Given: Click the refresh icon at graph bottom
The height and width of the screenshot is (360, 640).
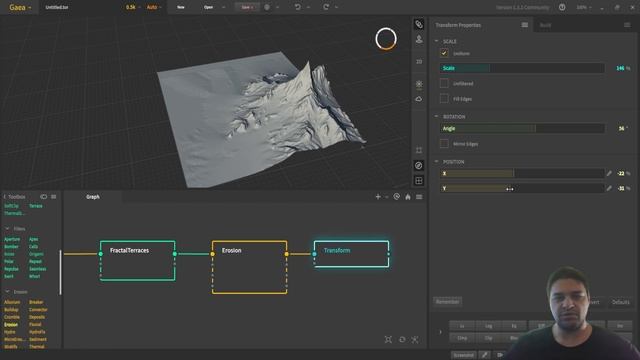Looking at the screenshot, I should click(x=402, y=339).
